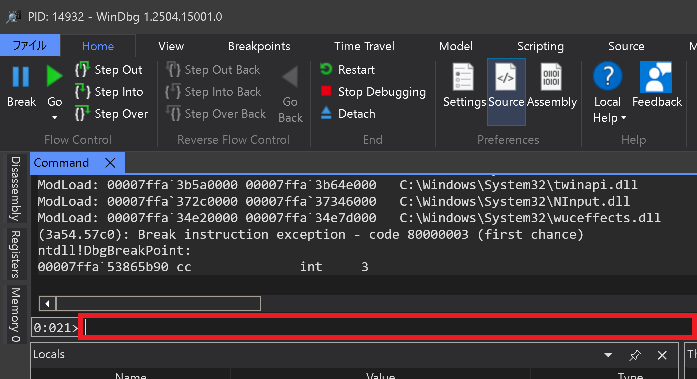Toggle Assembly mode preference
The image size is (697, 379).
click(552, 85)
